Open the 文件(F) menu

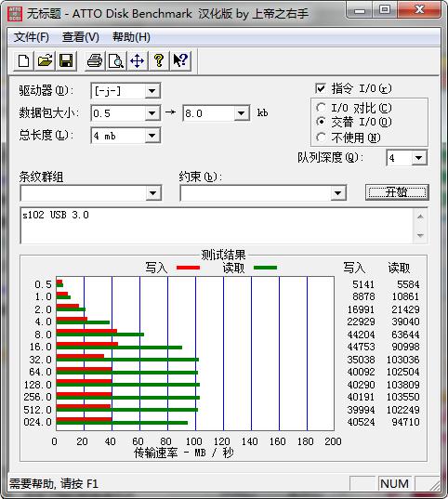tap(32, 37)
